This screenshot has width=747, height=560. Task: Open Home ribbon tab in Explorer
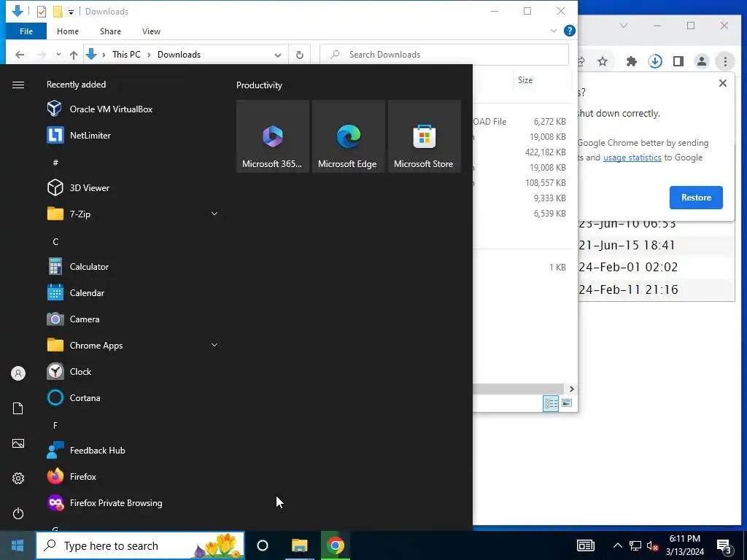coord(68,31)
